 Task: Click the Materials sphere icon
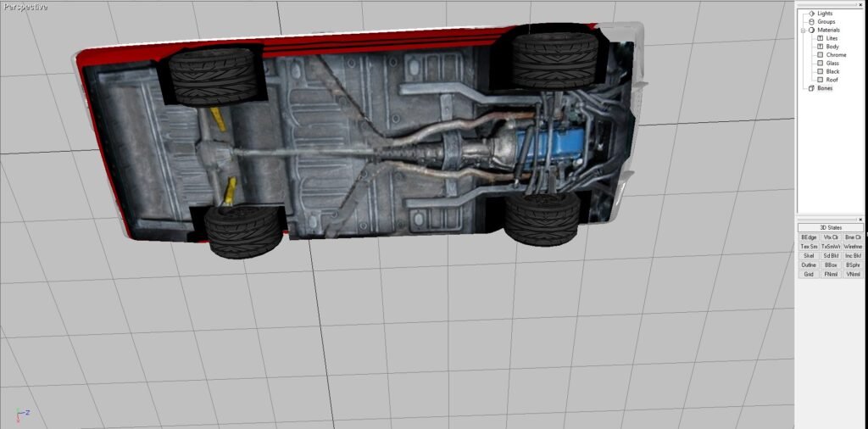click(x=811, y=31)
